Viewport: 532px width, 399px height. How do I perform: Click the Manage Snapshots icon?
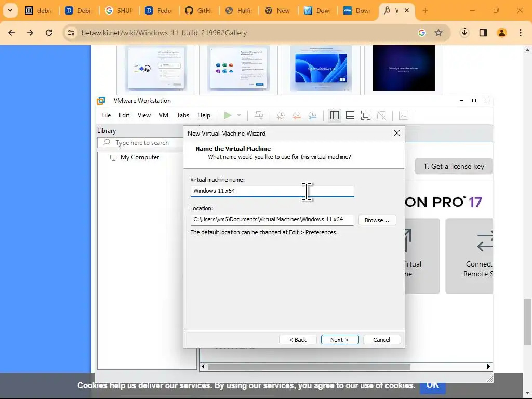point(312,115)
